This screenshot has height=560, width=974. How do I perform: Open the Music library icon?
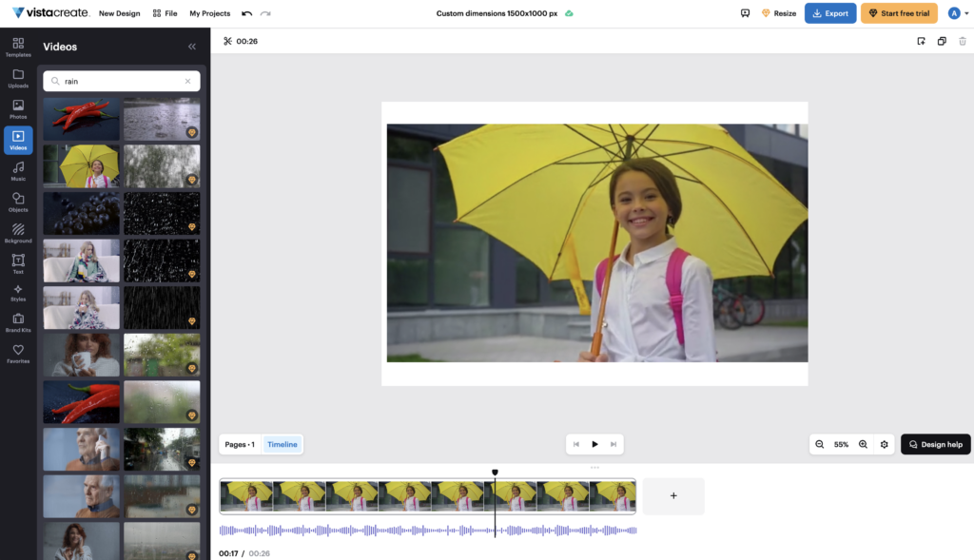pos(18,171)
